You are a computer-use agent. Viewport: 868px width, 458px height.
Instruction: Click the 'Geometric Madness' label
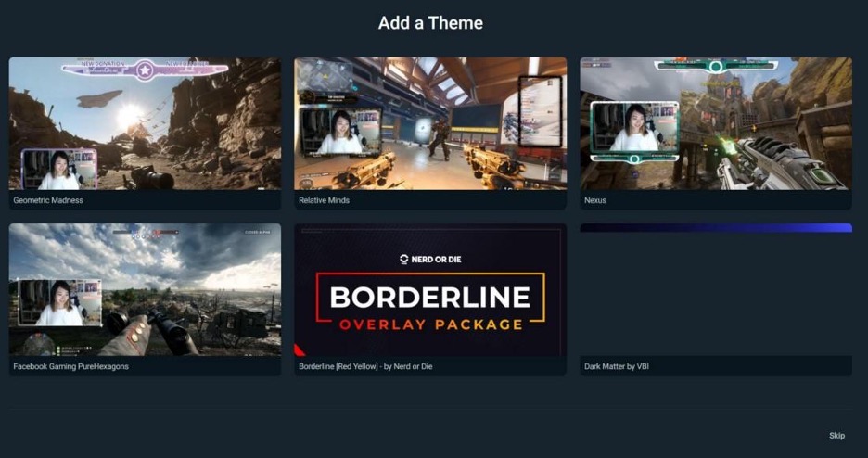(48, 200)
